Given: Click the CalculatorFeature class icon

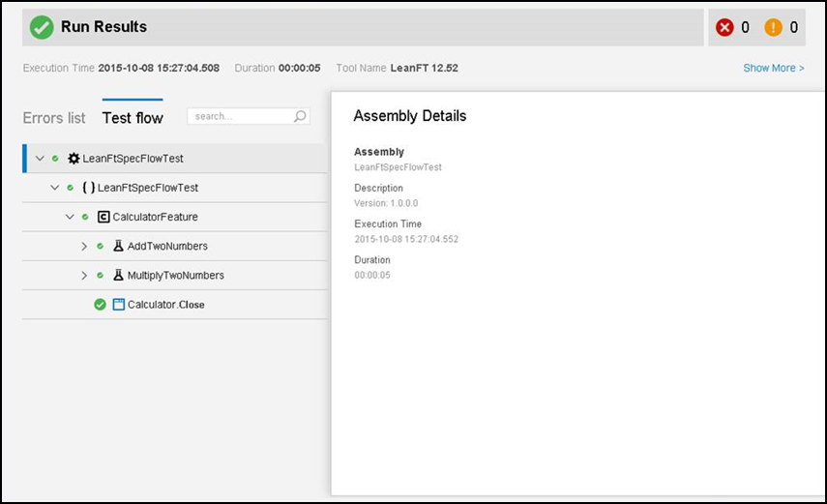Looking at the screenshot, I should click(x=103, y=217).
